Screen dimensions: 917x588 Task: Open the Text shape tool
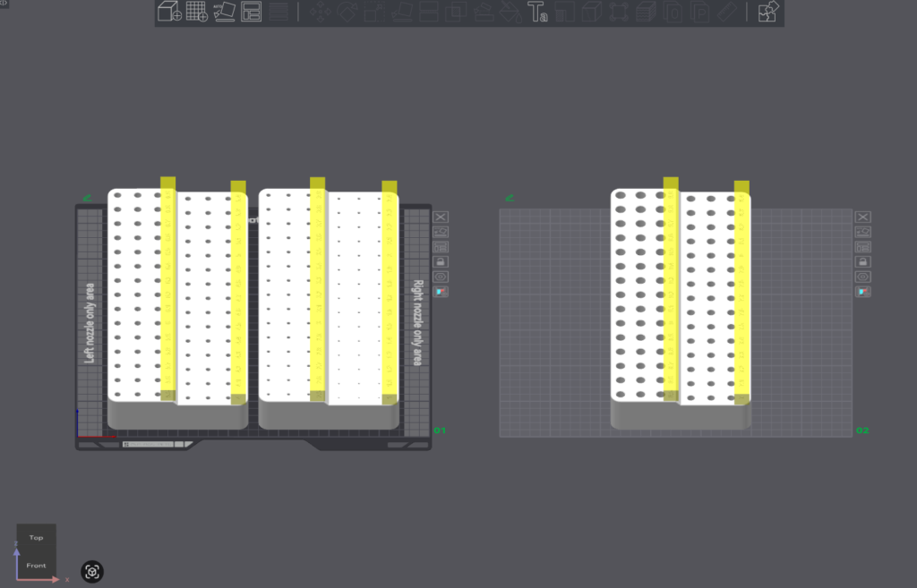[x=537, y=12]
